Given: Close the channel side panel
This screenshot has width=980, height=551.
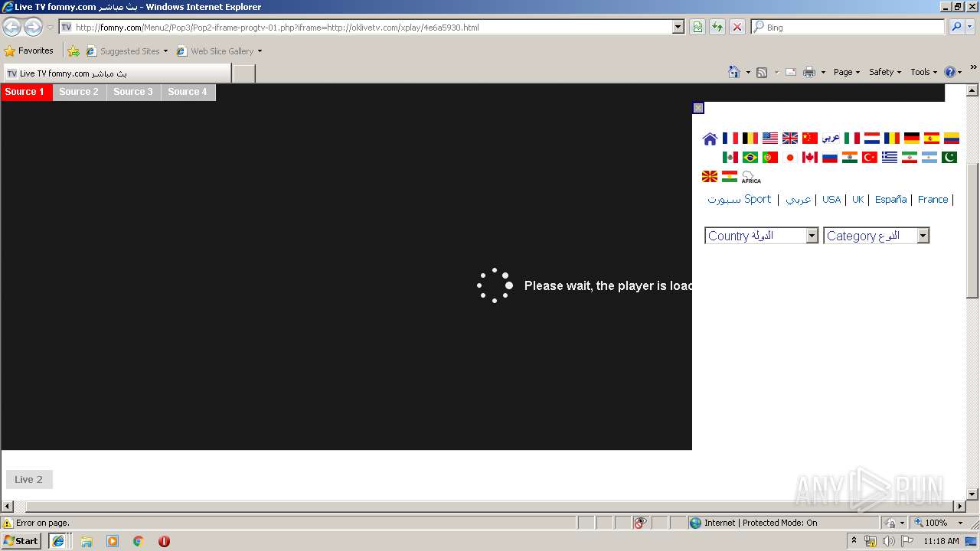Looking at the screenshot, I should [698, 108].
